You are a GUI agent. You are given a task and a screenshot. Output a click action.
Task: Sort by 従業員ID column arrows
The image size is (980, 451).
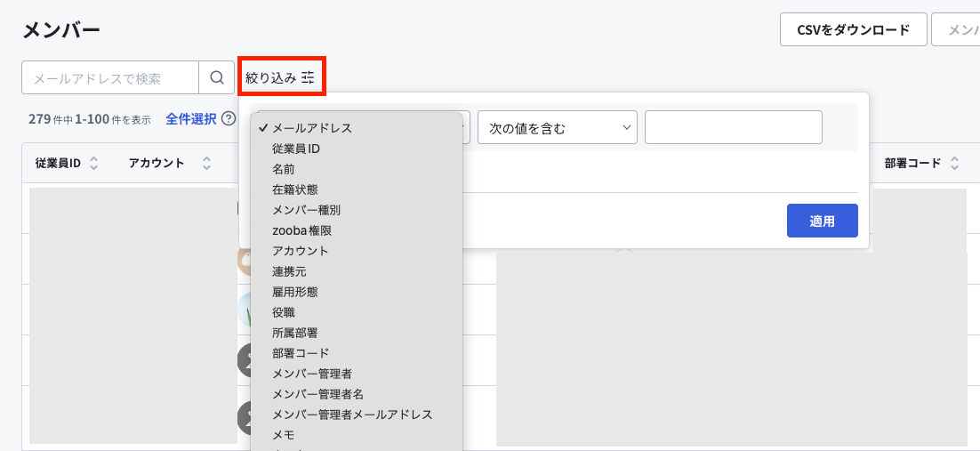[93, 164]
